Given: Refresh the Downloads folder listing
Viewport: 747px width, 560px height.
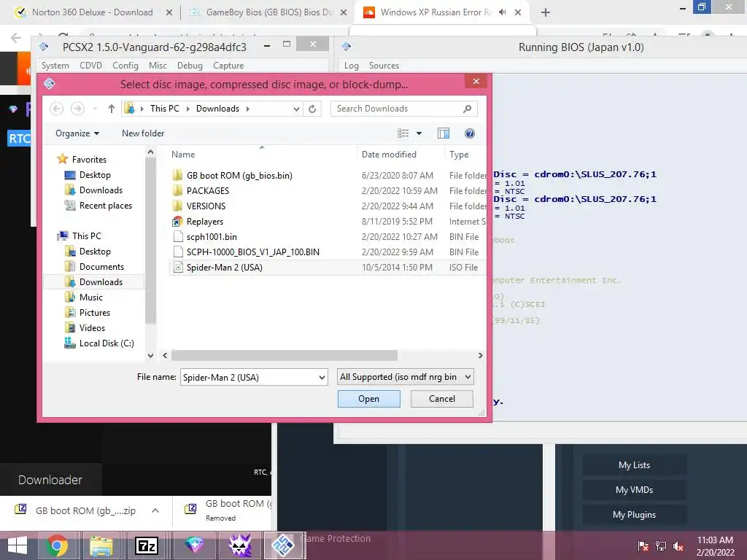Looking at the screenshot, I should click(312, 109).
